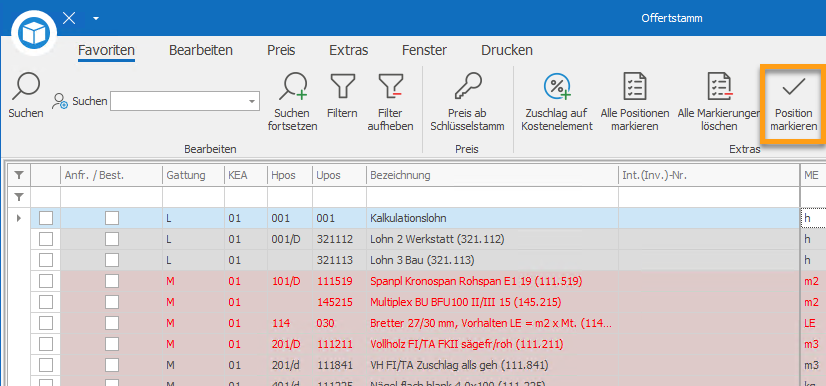This screenshot has width=826, height=386.
Task: Click the funnel icon in the grid header corner
Action: [x=19, y=175]
